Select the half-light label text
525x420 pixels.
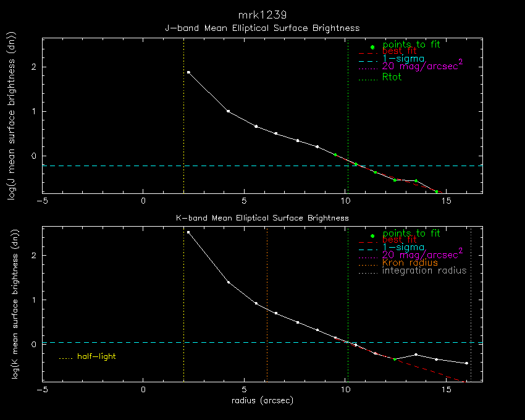pos(96,356)
